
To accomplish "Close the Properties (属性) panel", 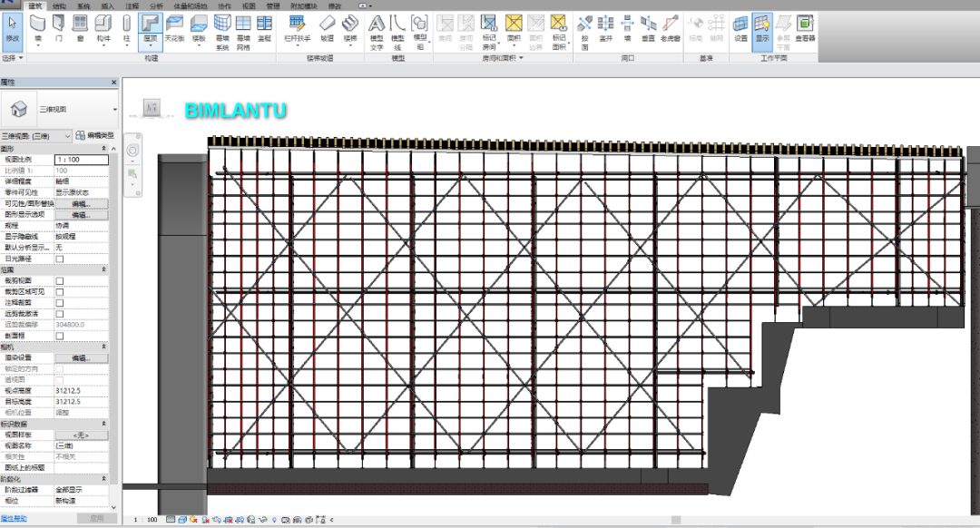I will pos(113,82).
